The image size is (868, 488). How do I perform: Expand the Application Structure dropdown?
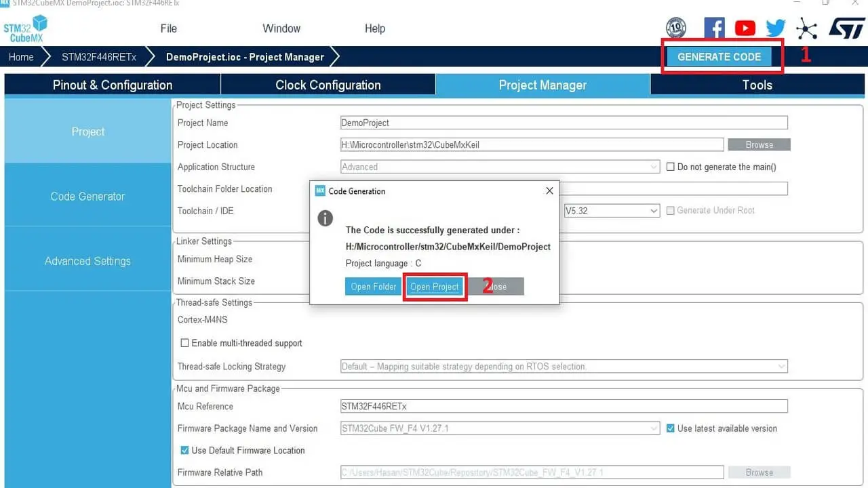[653, 167]
